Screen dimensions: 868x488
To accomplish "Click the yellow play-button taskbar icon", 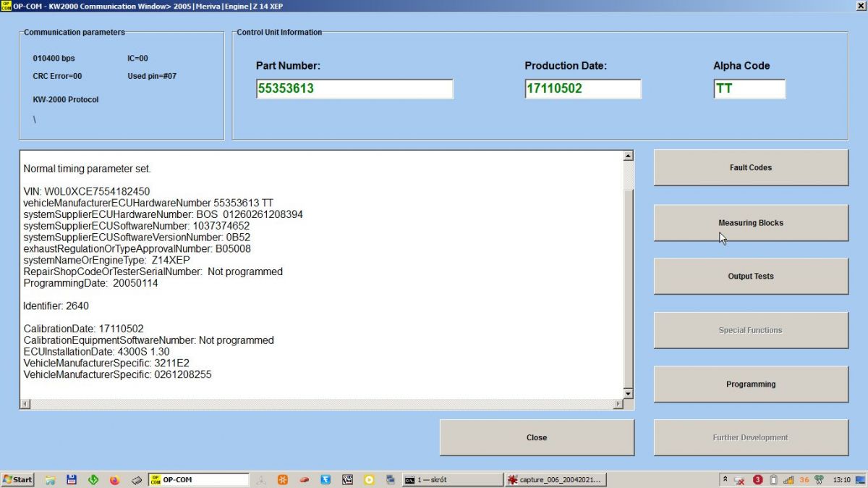I will click(x=369, y=479).
